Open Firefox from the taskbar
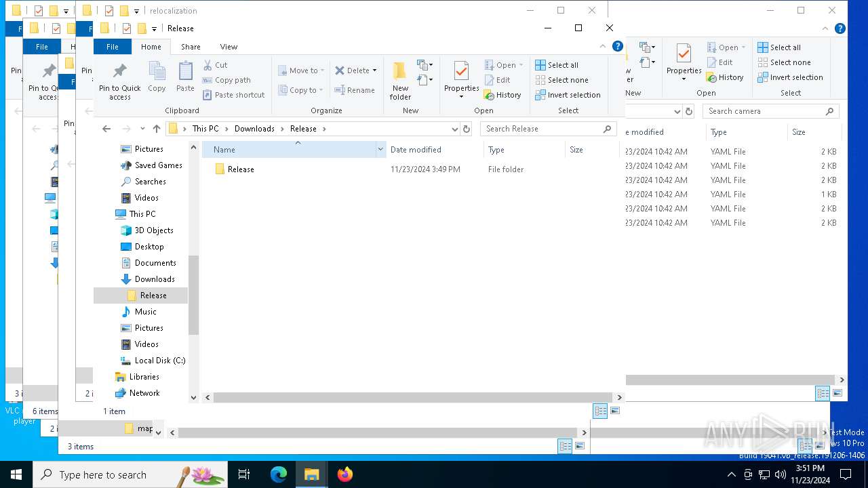Screen dimensions: 868x488 tap(345, 474)
